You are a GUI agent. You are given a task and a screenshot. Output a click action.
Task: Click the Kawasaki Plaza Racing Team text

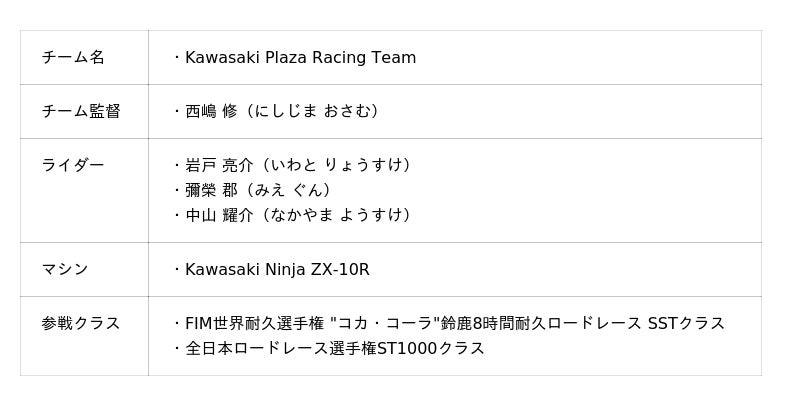click(x=300, y=58)
